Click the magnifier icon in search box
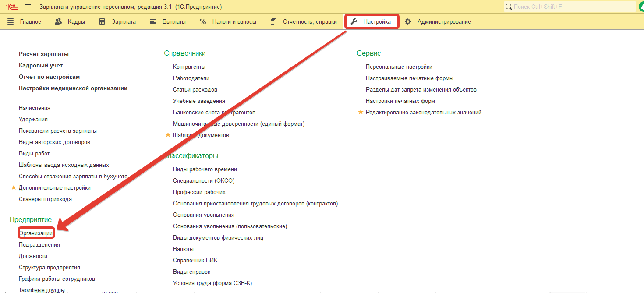The image size is (644, 293). pos(509,7)
